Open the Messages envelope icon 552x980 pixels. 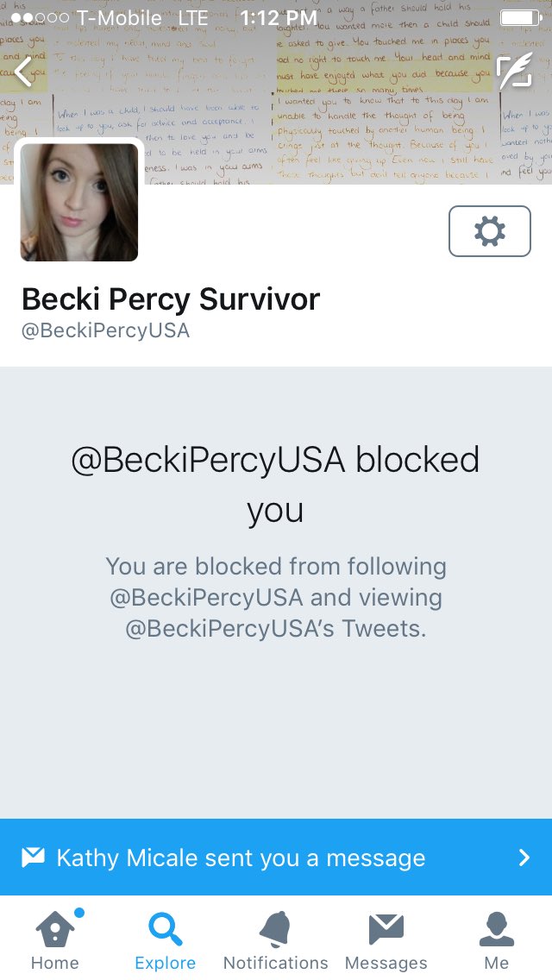pyautogui.click(x=386, y=929)
